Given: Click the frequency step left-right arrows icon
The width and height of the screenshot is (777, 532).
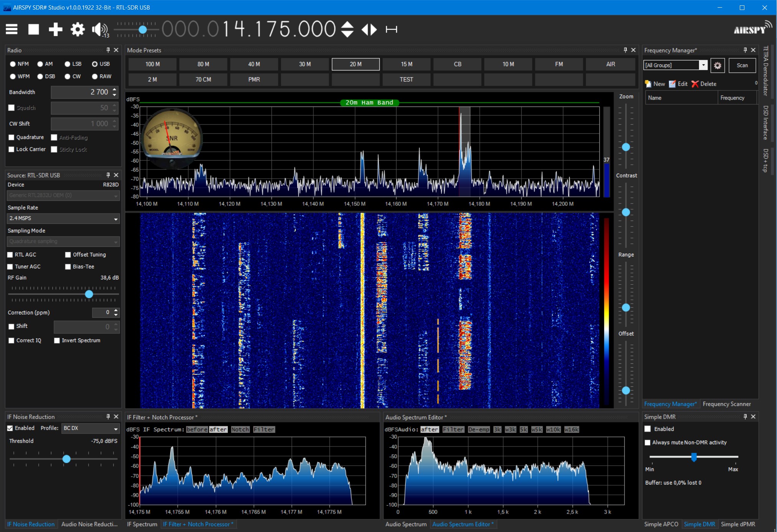Looking at the screenshot, I should pos(369,29).
